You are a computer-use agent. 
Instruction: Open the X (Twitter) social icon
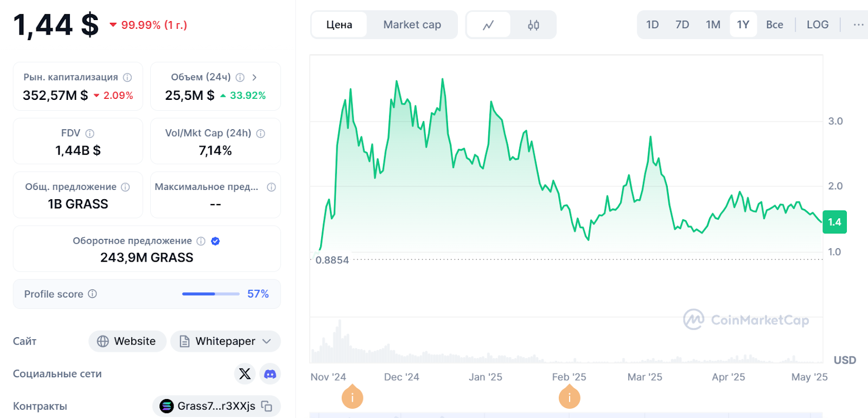click(x=245, y=373)
